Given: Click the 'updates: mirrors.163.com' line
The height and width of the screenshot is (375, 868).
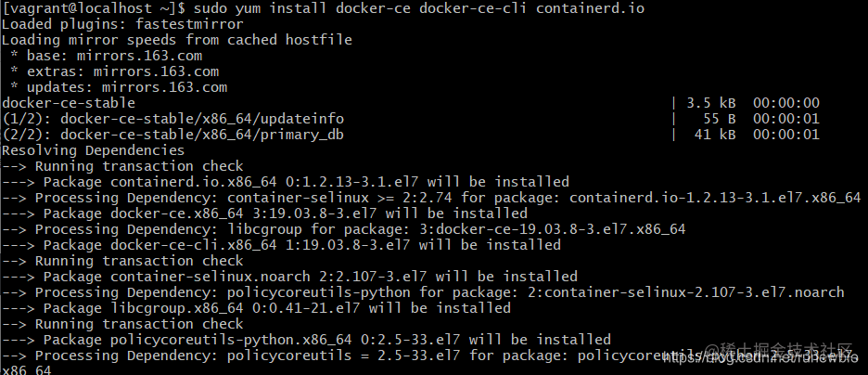Looking at the screenshot, I should click(119, 87).
